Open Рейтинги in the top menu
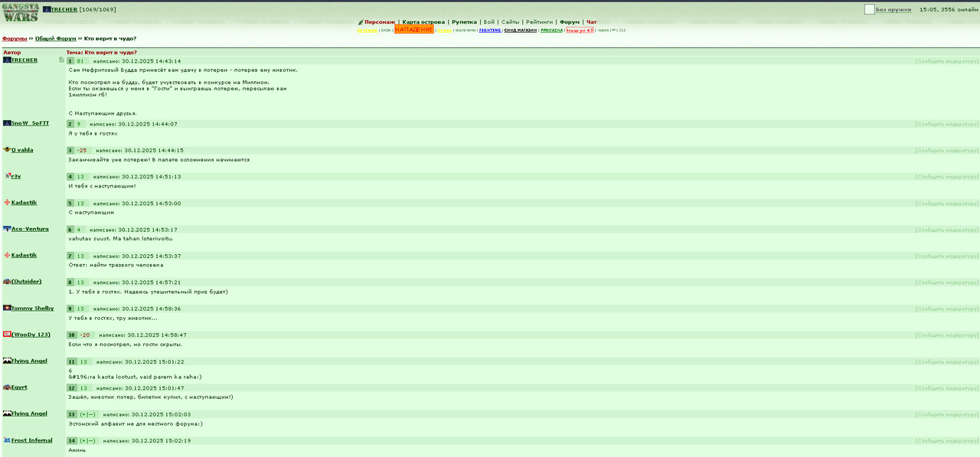 click(539, 22)
